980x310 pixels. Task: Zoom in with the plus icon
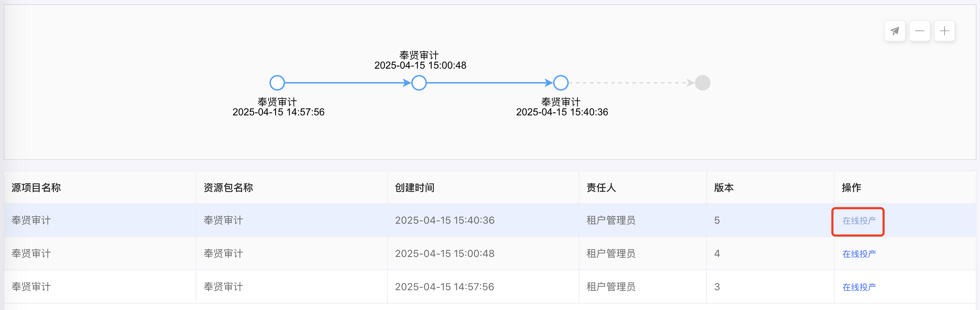944,31
